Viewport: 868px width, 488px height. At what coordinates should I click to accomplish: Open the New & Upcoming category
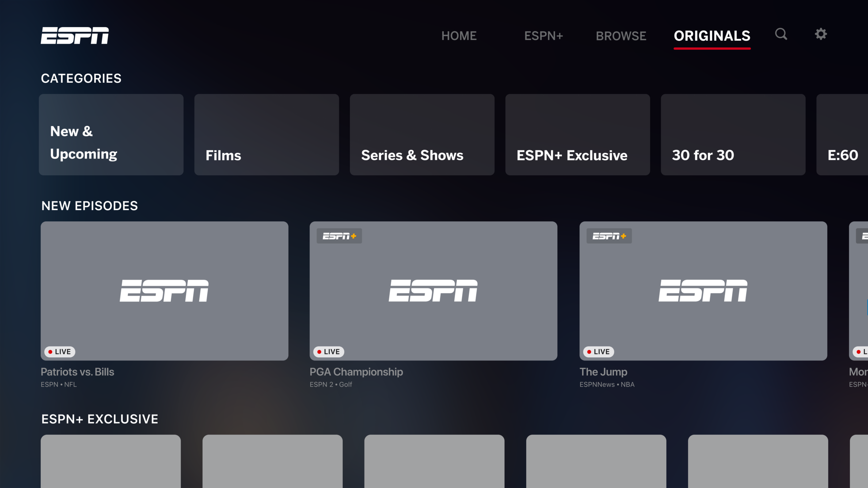[x=111, y=135]
